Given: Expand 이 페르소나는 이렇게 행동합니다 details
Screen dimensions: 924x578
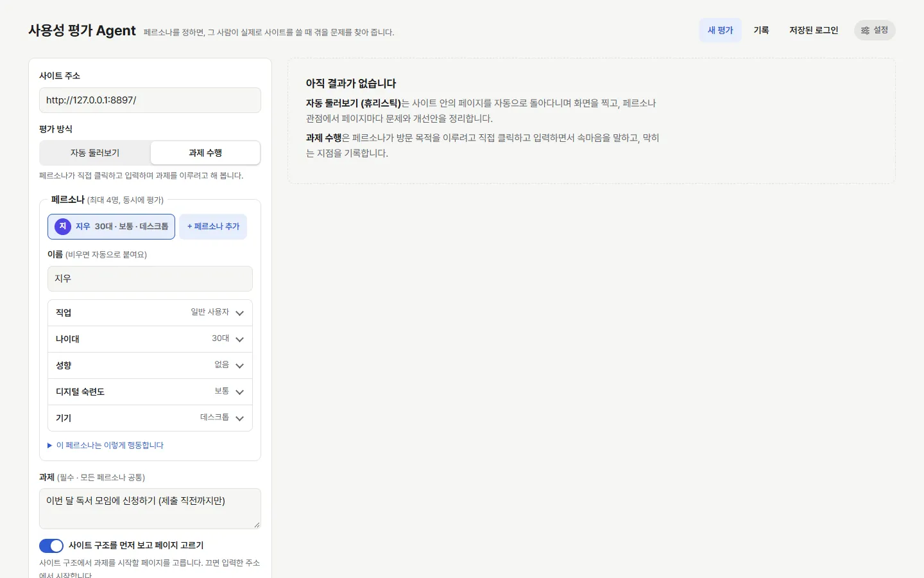Looking at the screenshot, I should coord(106,445).
